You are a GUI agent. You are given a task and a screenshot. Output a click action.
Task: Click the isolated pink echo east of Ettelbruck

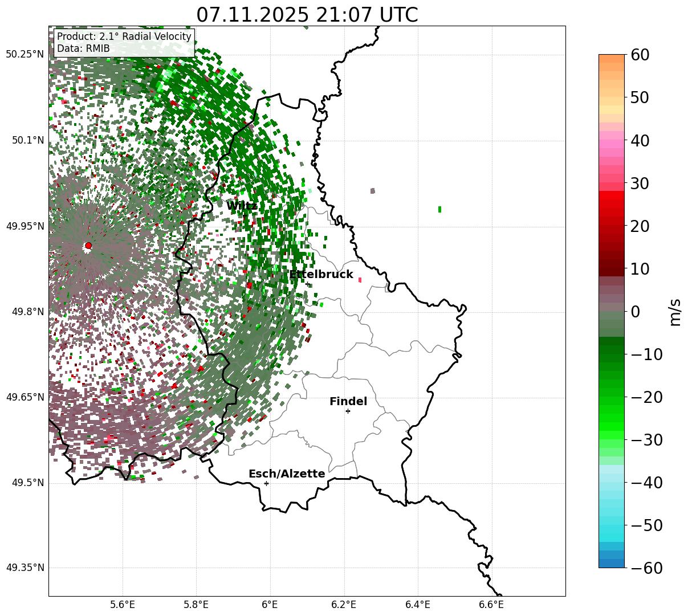pos(360,280)
